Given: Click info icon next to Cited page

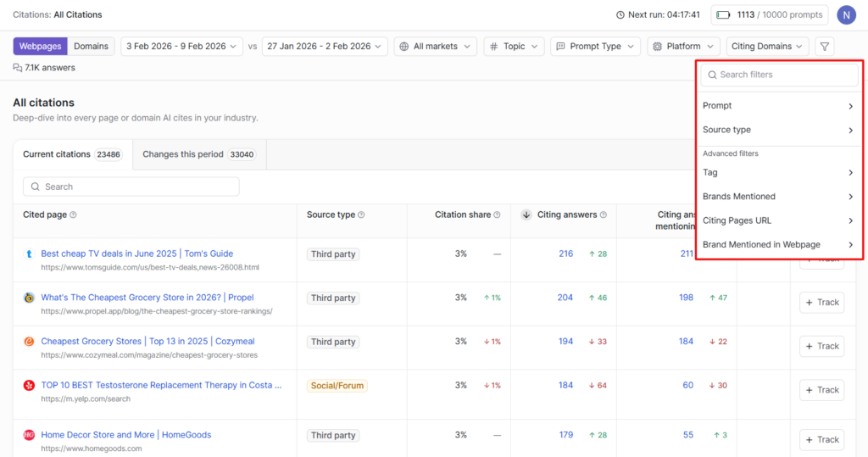Looking at the screenshot, I should [73, 215].
